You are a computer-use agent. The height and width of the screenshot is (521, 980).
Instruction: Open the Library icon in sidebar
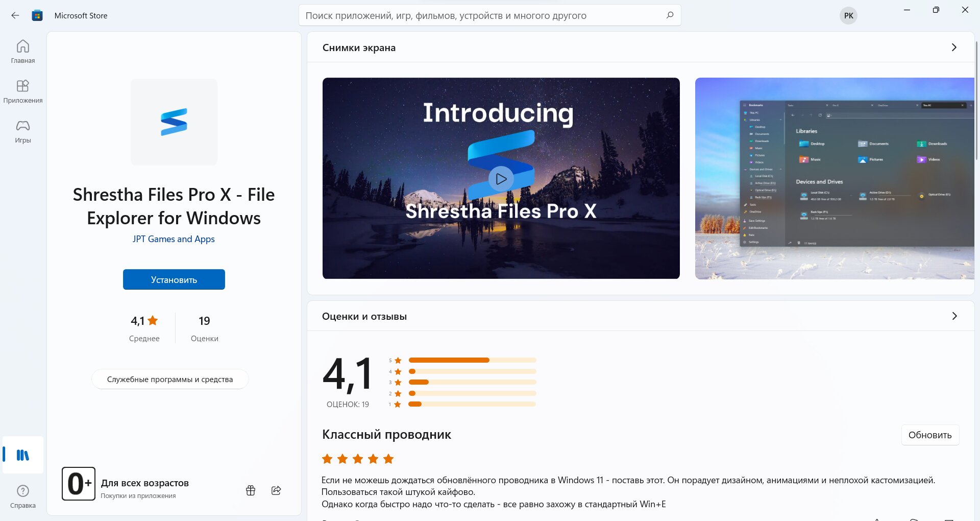coord(23,455)
